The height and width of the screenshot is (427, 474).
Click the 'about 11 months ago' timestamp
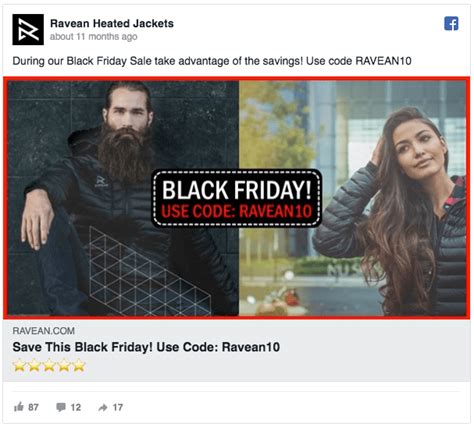click(93, 36)
